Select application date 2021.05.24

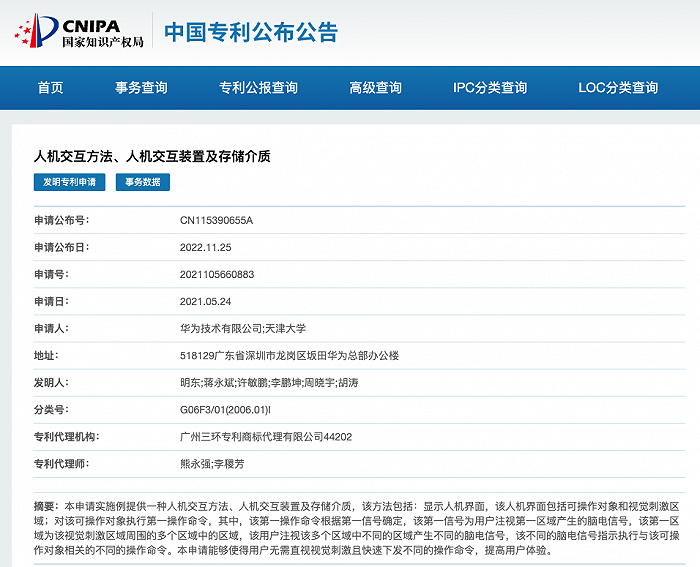[205, 301]
